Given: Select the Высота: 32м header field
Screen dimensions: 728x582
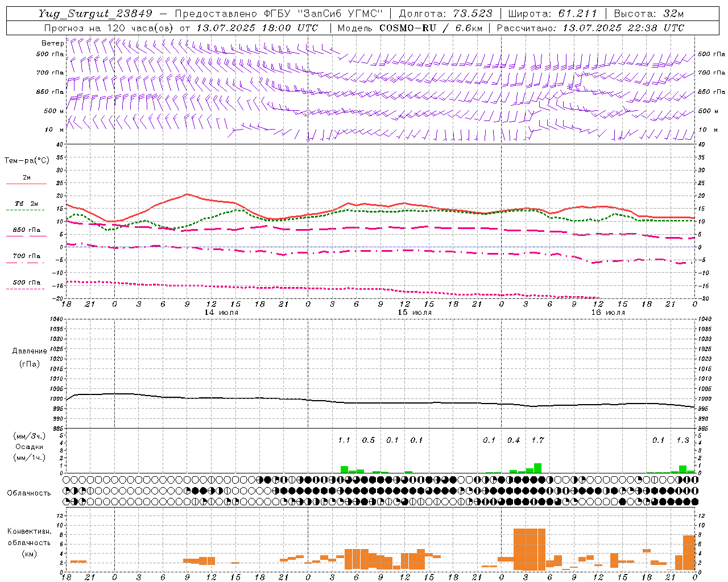Looking at the screenshot, I should pos(649,14).
